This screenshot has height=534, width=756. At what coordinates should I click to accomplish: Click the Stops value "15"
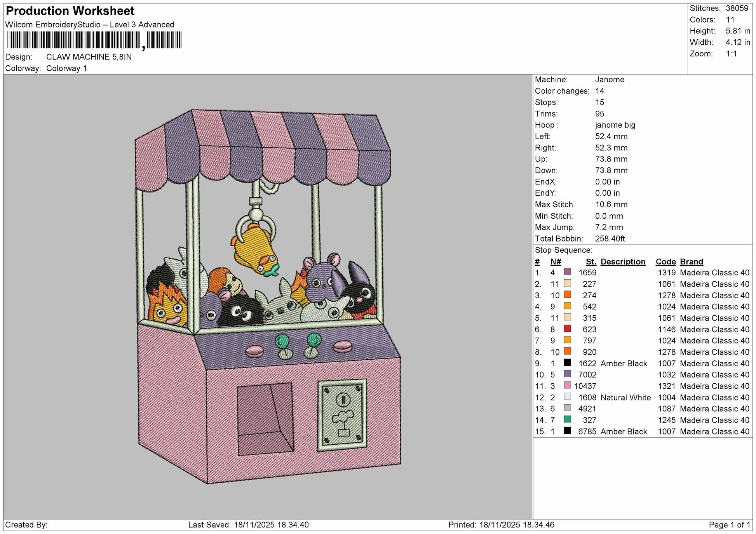[x=600, y=102]
